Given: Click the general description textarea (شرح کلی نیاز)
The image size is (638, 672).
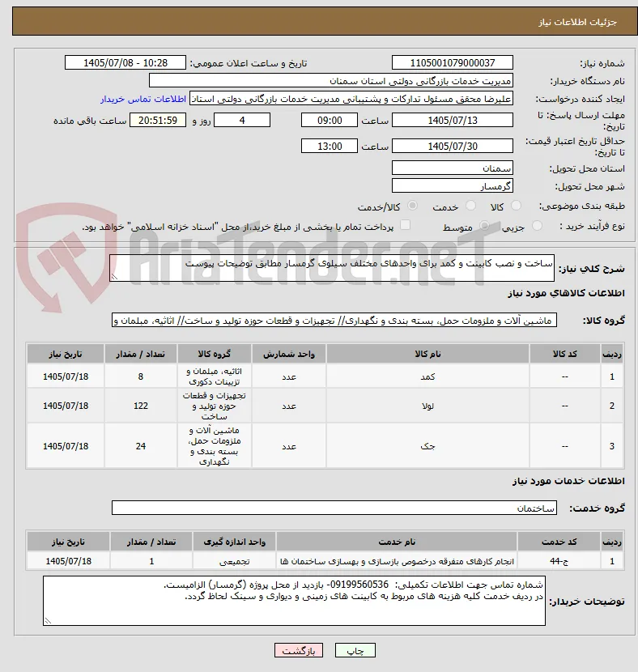Looking at the screenshot, I should tap(332, 268).
